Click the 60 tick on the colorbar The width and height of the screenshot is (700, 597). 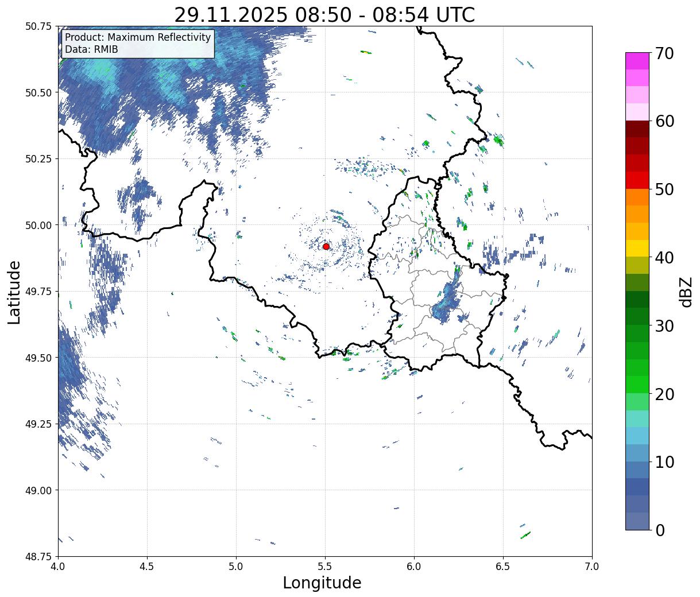pyautogui.click(x=664, y=121)
